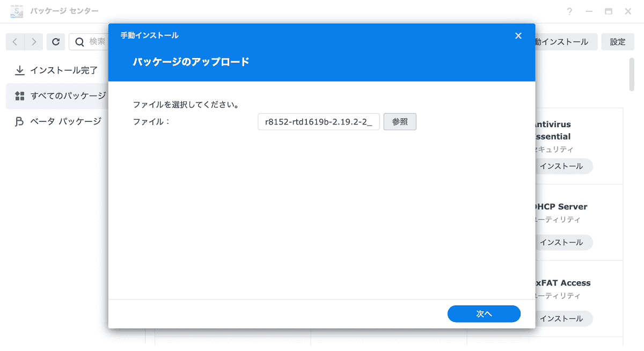Refresh the package list
Screen dimensions: 644x351
(x=56, y=41)
